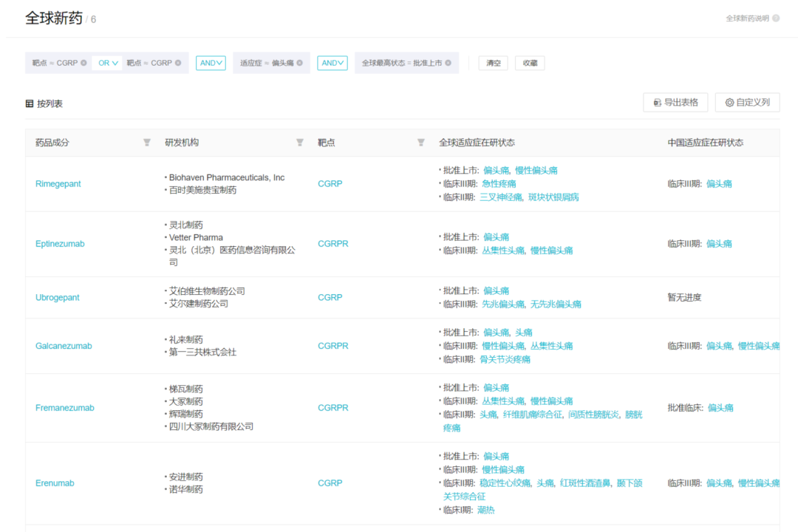Select 百时美施贵宝制药 organization text
The width and height of the screenshot is (798, 532).
tap(202, 191)
